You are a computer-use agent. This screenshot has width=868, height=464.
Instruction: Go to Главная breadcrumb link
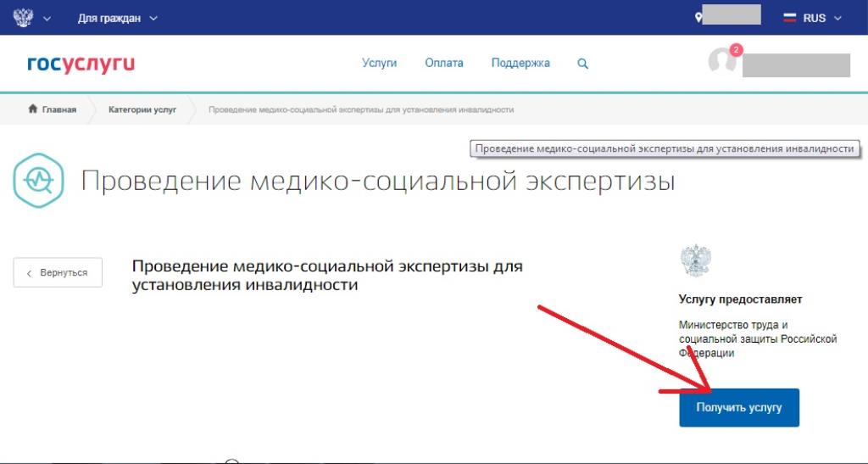point(52,109)
